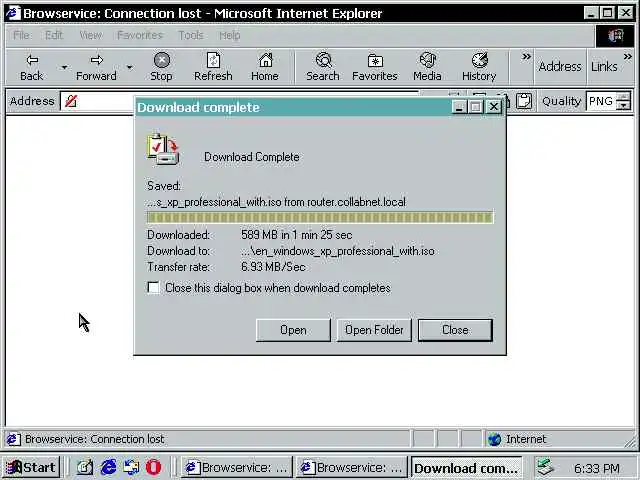
Task: Decrease Quality with the down stepper
Action: (623, 105)
